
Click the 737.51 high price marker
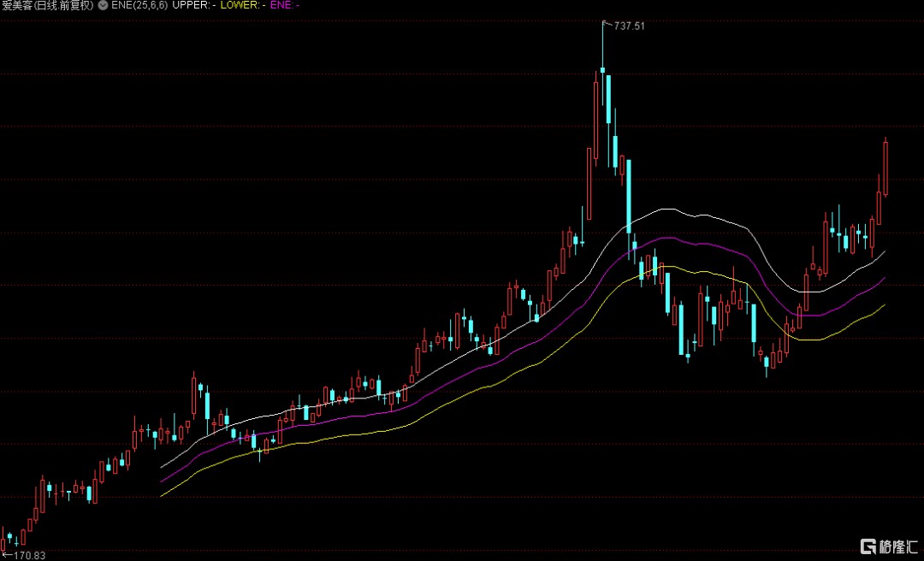pos(629,27)
